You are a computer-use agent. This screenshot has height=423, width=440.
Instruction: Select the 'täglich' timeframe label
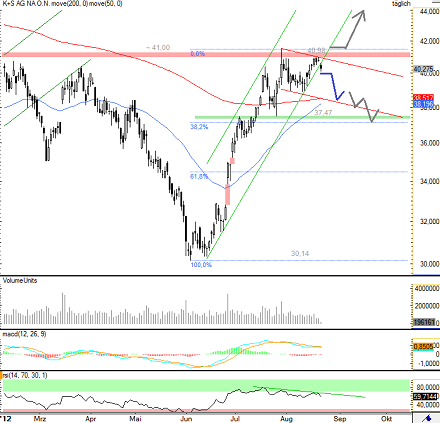[401, 4]
